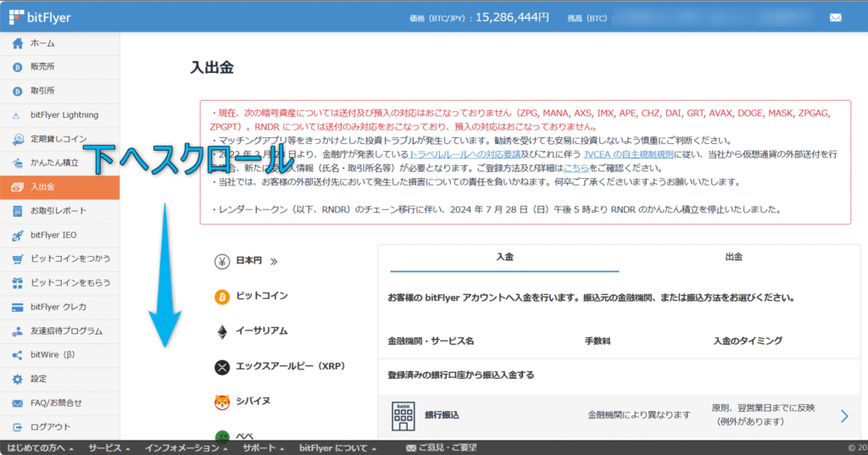Click the XRP round icon

click(222, 367)
